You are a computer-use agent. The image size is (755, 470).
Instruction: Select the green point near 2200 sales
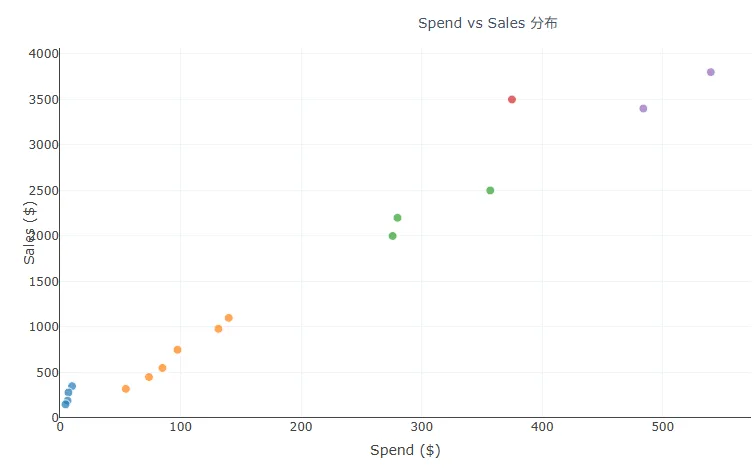coord(397,218)
